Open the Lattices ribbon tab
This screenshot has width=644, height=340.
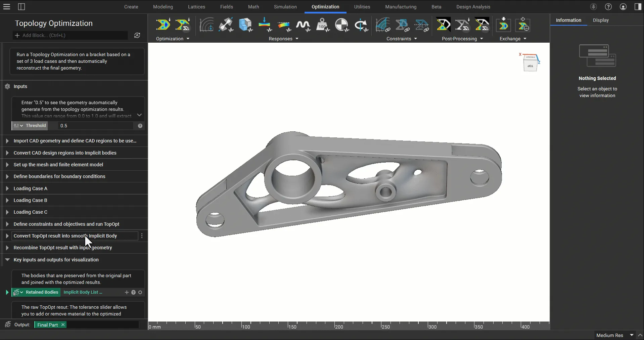pos(196,7)
